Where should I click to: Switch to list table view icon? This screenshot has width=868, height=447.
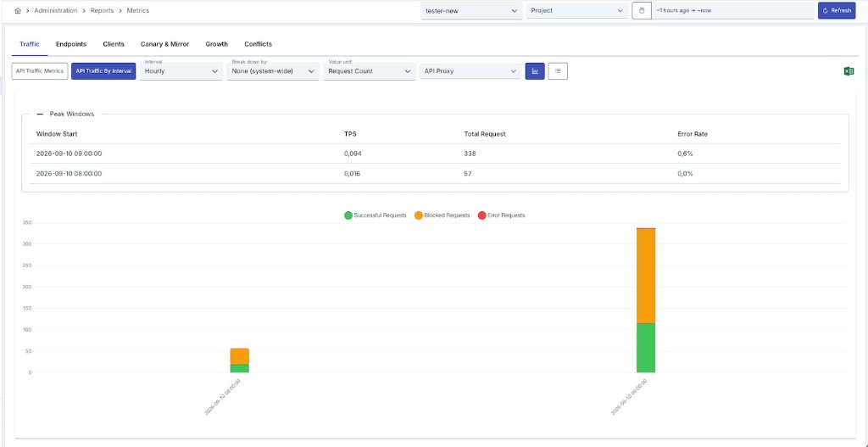point(558,71)
